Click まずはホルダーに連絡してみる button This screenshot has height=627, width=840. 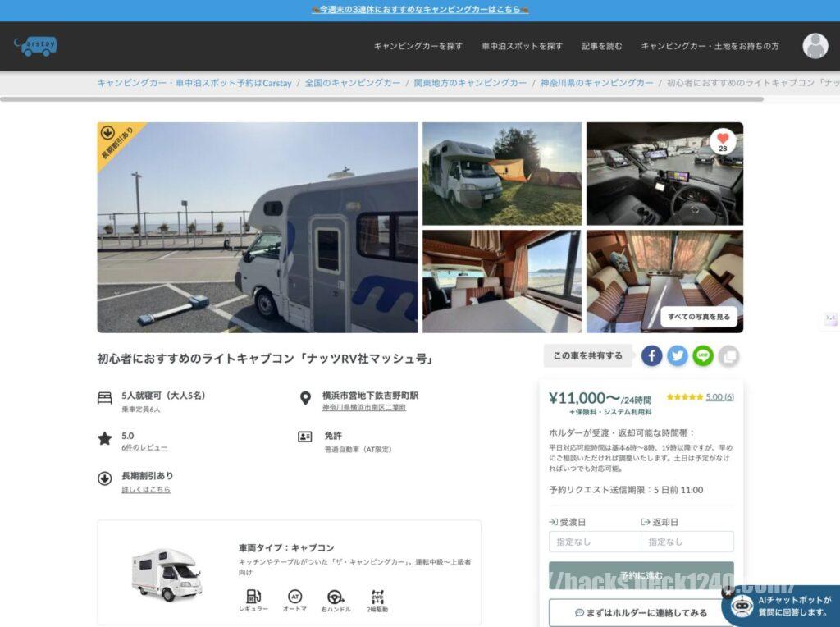[641, 612]
